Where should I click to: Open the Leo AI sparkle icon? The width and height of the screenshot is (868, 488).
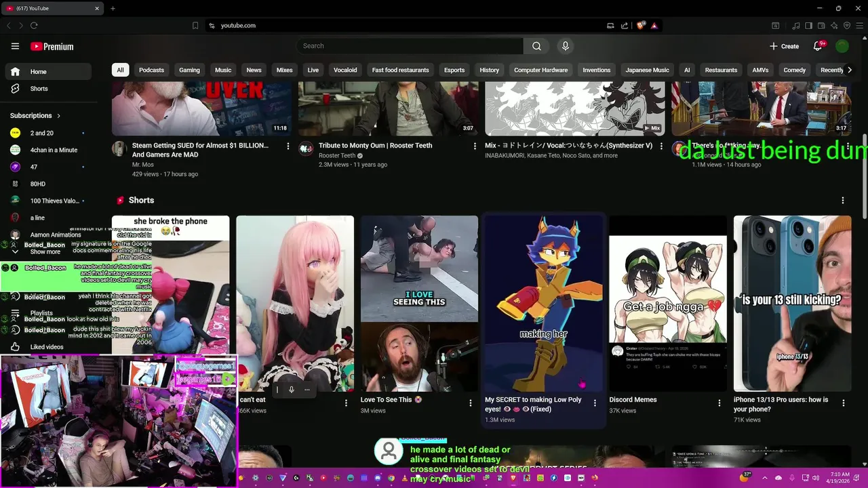[x=834, y=26]
